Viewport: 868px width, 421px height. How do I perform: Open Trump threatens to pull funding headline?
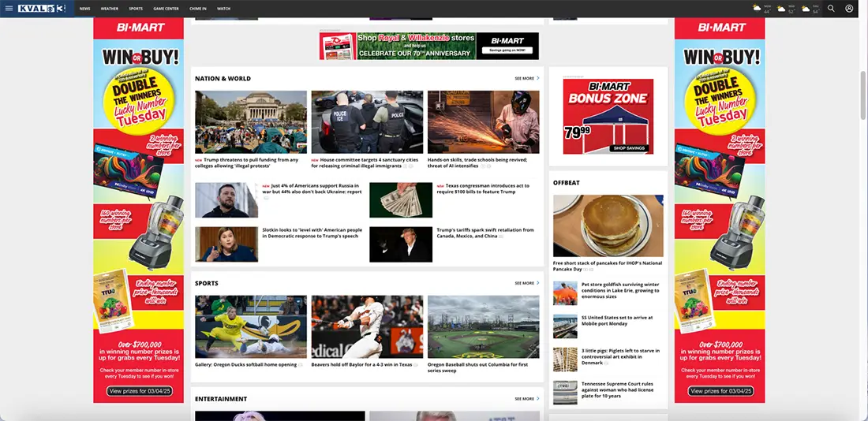pyautogui.click(x=247, y=162)
